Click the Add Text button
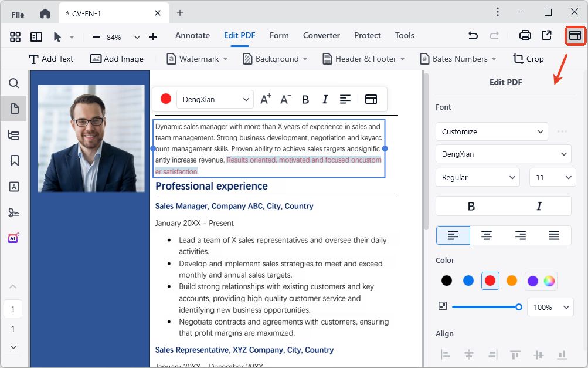The height and width of the screenshot is (368, 588). [x=51, y=59]
